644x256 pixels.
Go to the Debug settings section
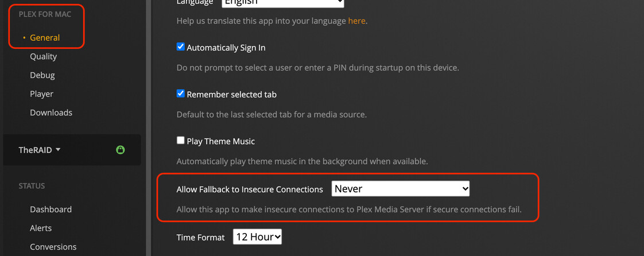tap(42, 75)
